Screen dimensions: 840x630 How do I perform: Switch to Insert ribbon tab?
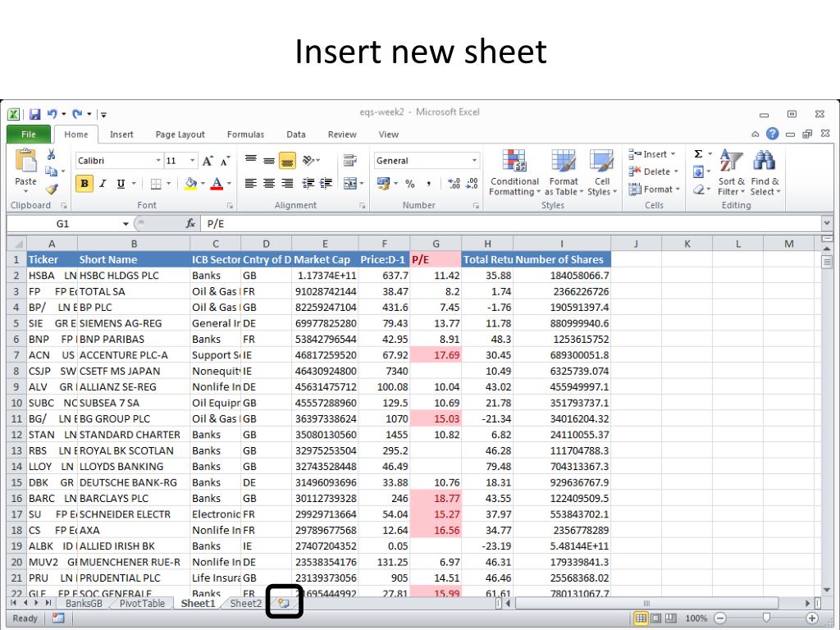click(121, 135)
